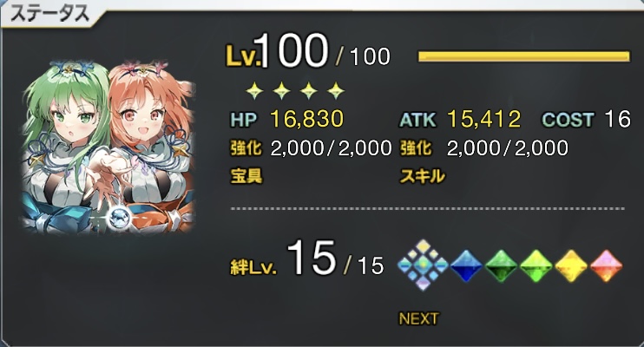This screenshot has width=644, height=347.
Task: Click the round crystal orb on portrait
Action: click(119, 218)
